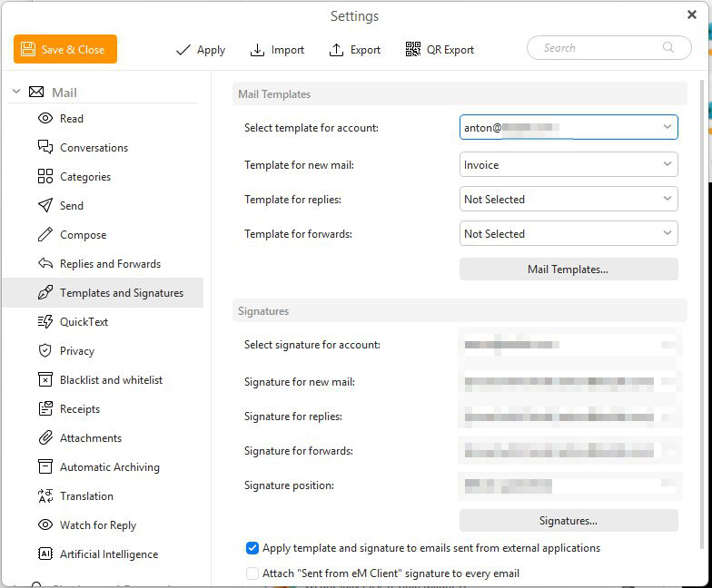This screenshot has height=588, width=712.
Task: Select the Privacy shield icon
Action: click(45, 351)
